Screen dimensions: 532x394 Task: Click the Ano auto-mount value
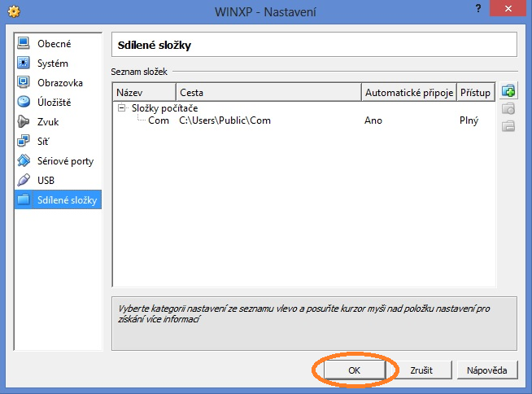(x=373, y=120)
